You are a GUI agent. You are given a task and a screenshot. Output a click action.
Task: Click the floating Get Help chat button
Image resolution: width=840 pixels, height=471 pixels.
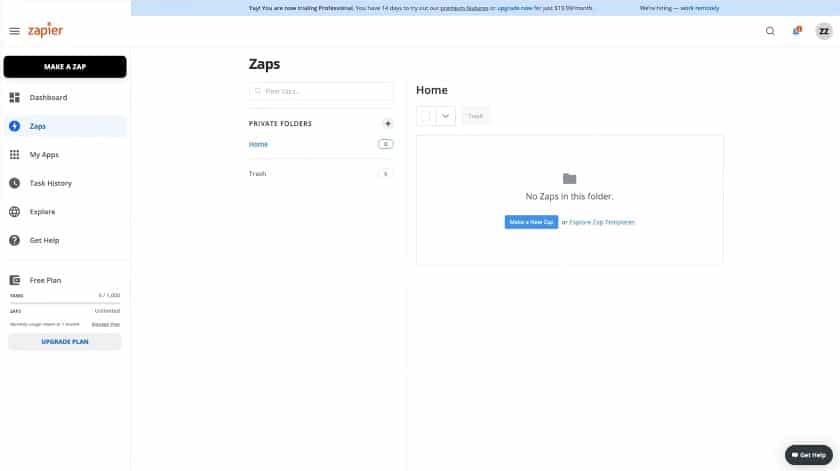[x=809, y=455]
